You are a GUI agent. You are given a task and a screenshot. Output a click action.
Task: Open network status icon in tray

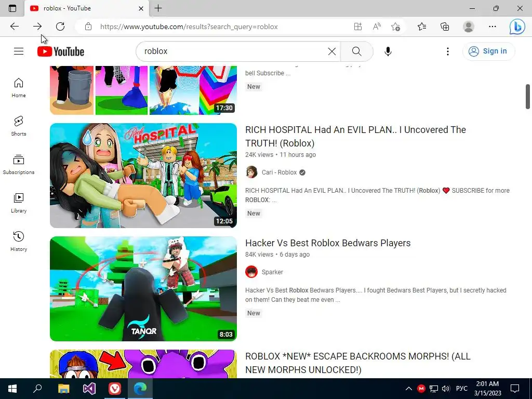[x=434, y=389]
